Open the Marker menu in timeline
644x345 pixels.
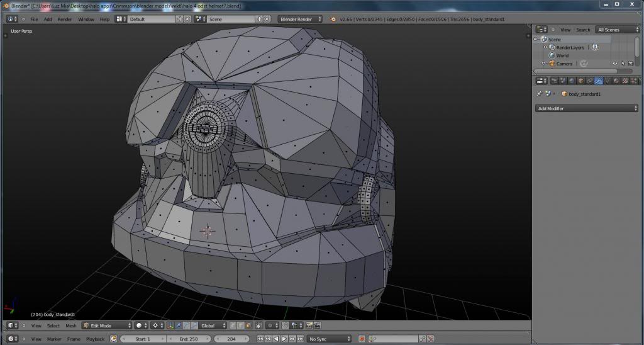(x=54, y=339)
